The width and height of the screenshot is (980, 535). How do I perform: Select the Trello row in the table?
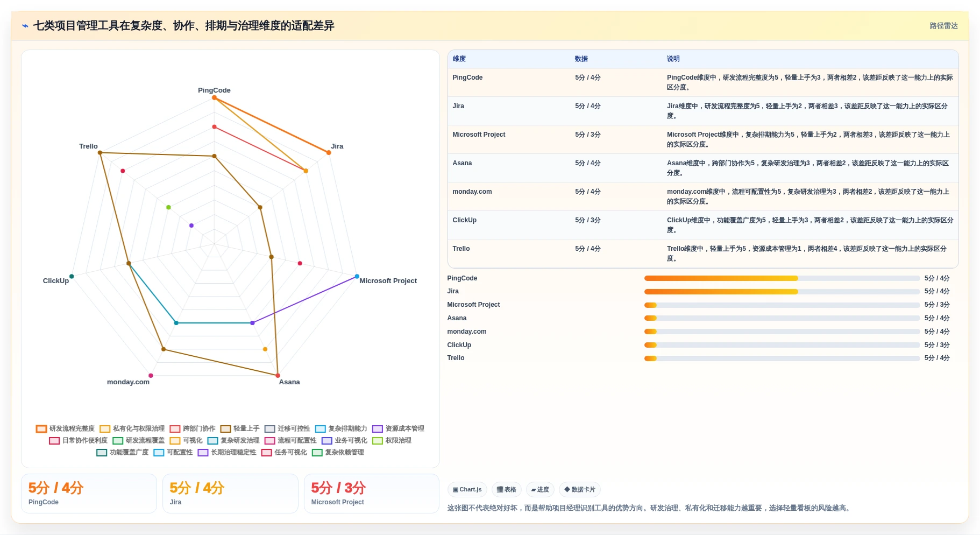tap(702, 254)
